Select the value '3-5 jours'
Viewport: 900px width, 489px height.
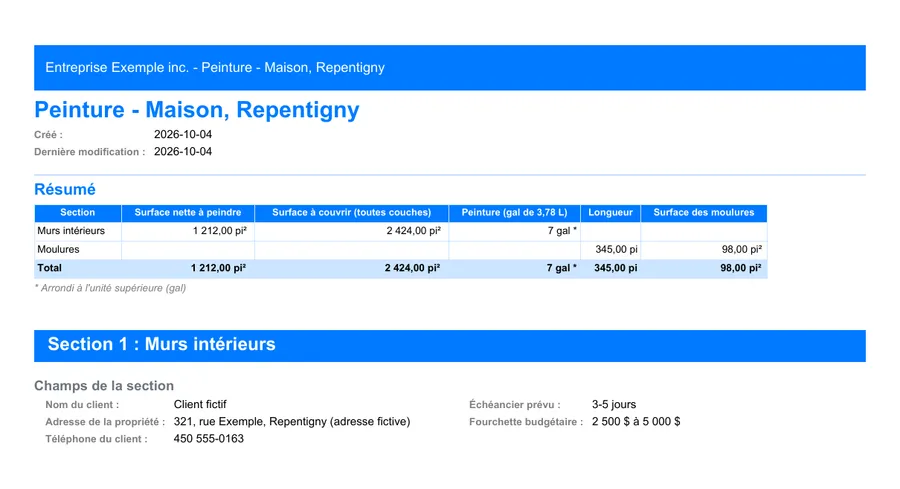point(614,405)
